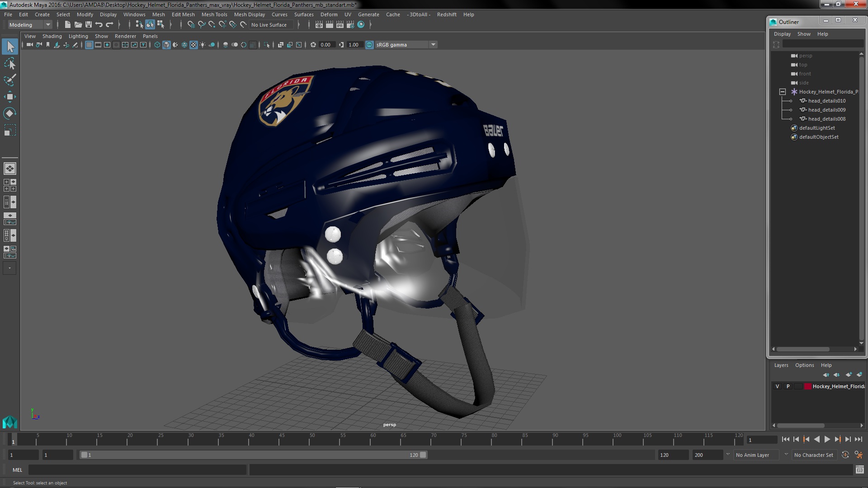Open the Redshift menu
Viewport: 868px width, 488px height.
point(447,14)
